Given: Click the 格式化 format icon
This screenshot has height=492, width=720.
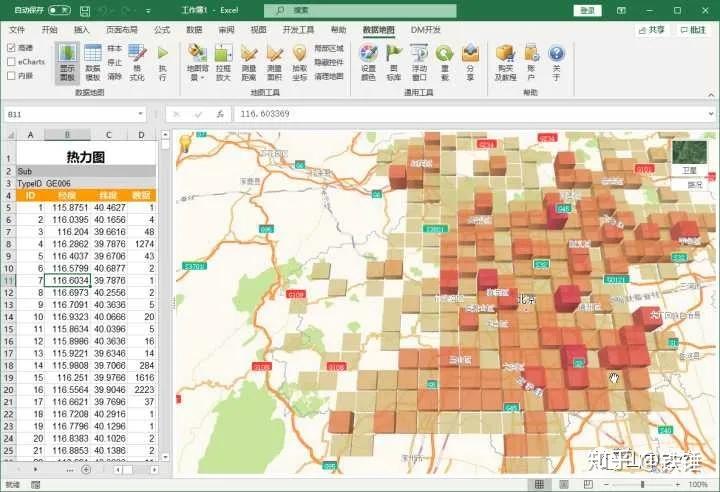Looking at the screenshot, I should tap(137, 63).
